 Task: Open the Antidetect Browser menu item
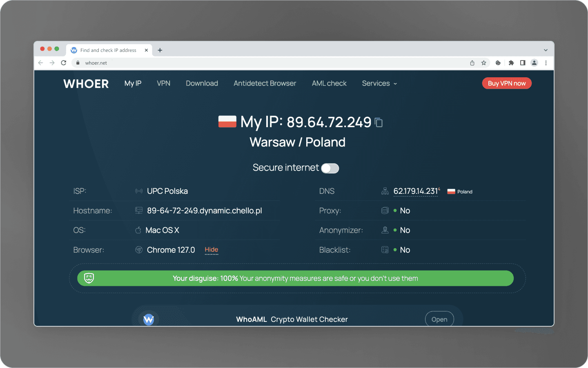265,83
